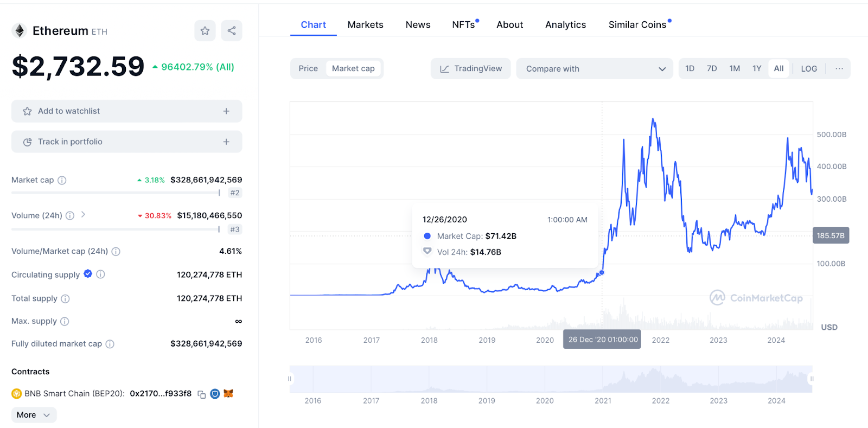Viewport: 868px width, 428px height.
Task: Click the Circulating supply verified badge
Action: pyautogui.click(x=88, y=274)
